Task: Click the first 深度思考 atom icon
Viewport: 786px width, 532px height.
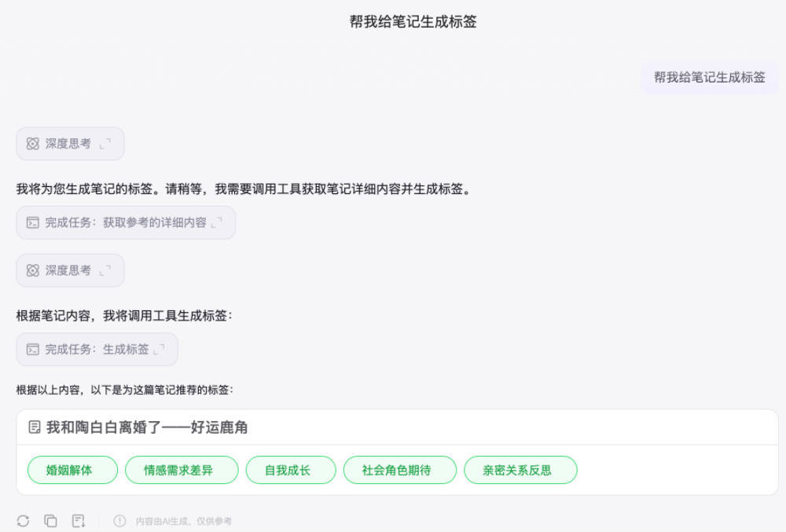Action: (x=32, y=144)
